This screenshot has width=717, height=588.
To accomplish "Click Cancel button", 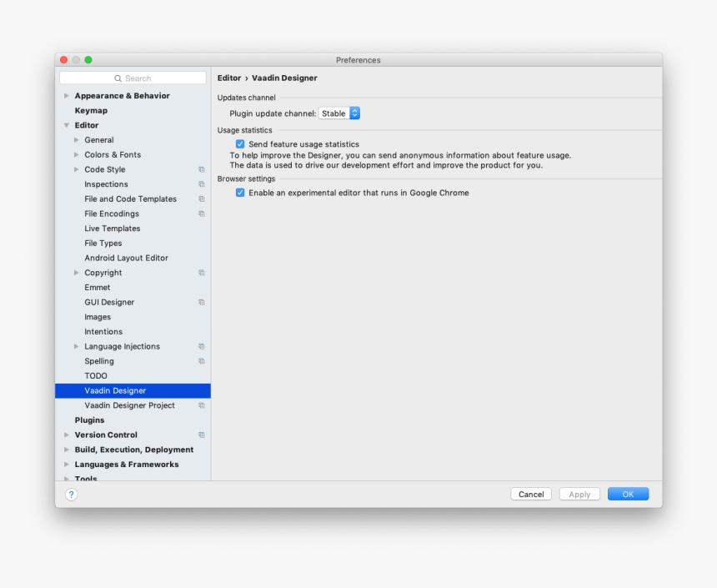I will coord(531,495).
